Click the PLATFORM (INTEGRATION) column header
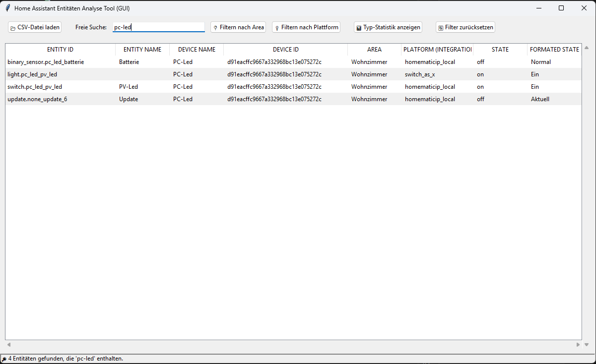 (x=437, y=50)
